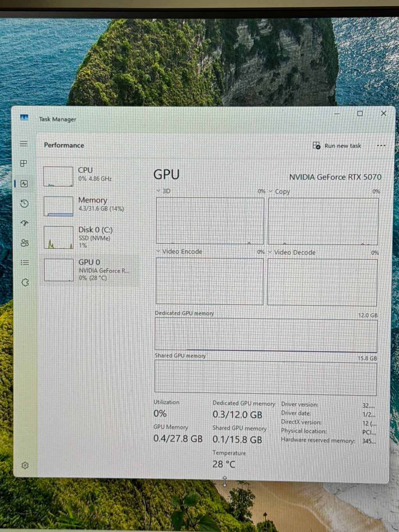
Task: Open the three-dot more options menu
Action: (x=381, y=146)
